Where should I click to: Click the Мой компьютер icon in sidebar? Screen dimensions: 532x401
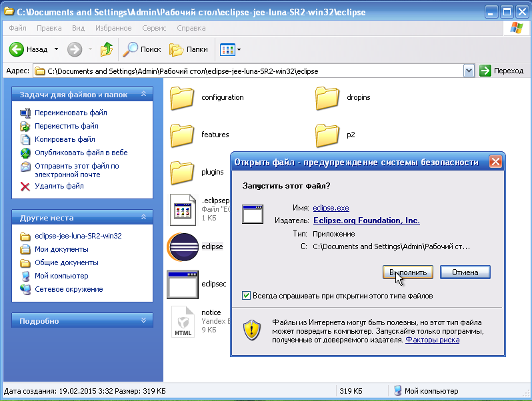click(x=25, y=276)
